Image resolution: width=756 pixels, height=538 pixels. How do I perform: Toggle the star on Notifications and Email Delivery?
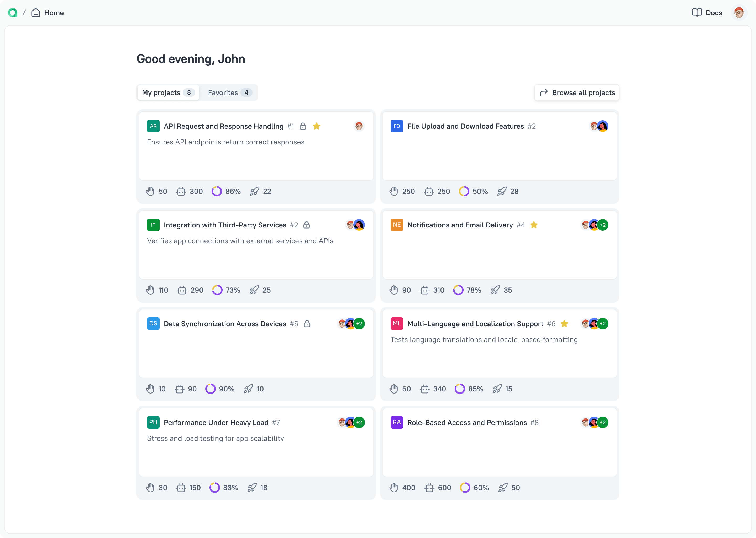[534, 225]
